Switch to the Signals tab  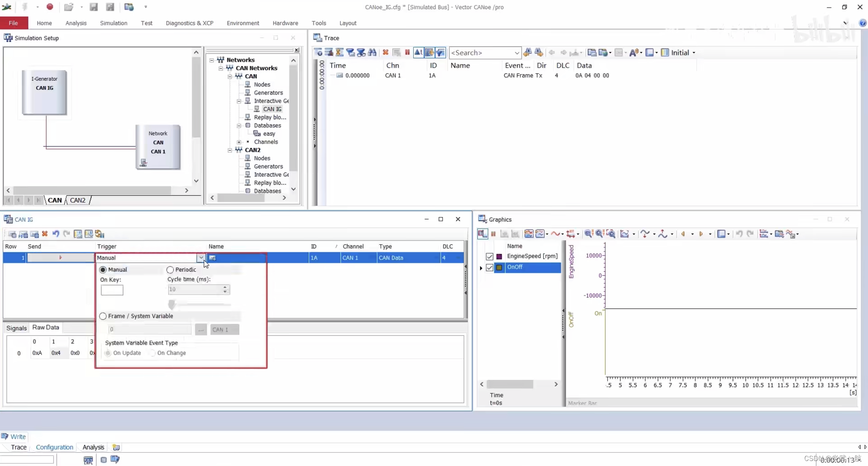point(16,328)
